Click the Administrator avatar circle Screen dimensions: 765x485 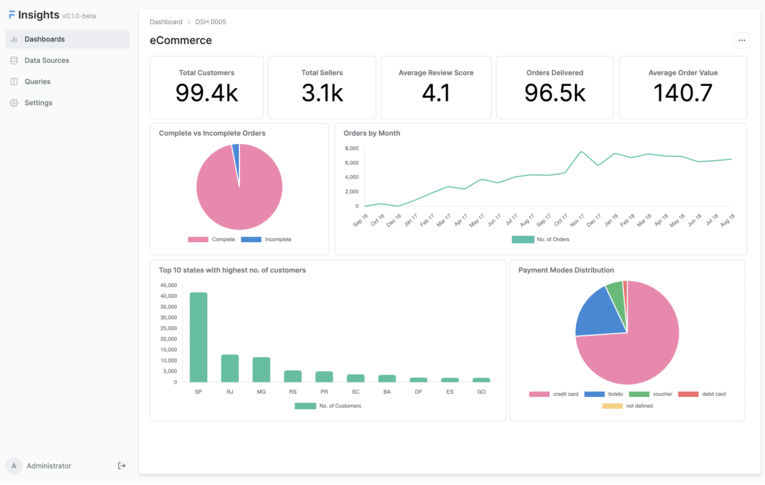14,465
